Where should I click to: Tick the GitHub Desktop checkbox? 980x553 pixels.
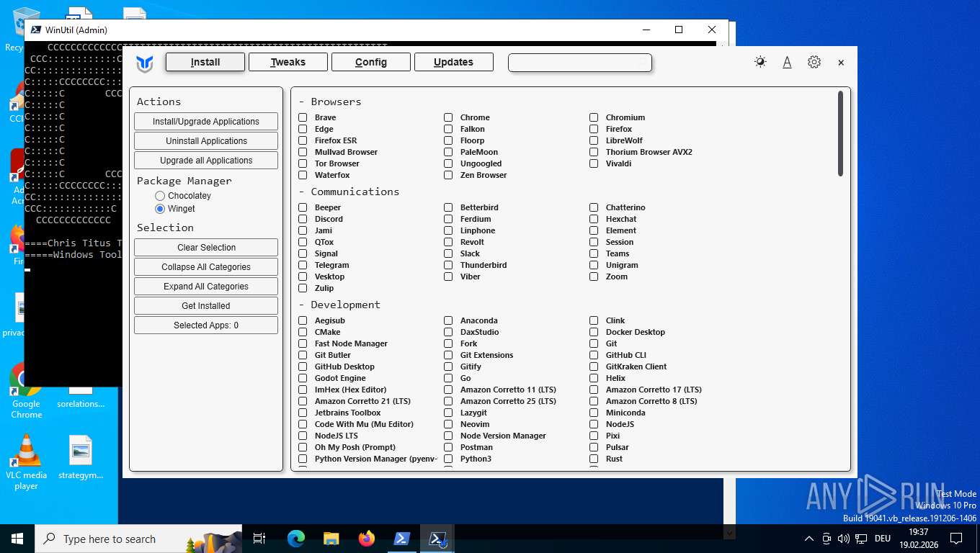303,367
